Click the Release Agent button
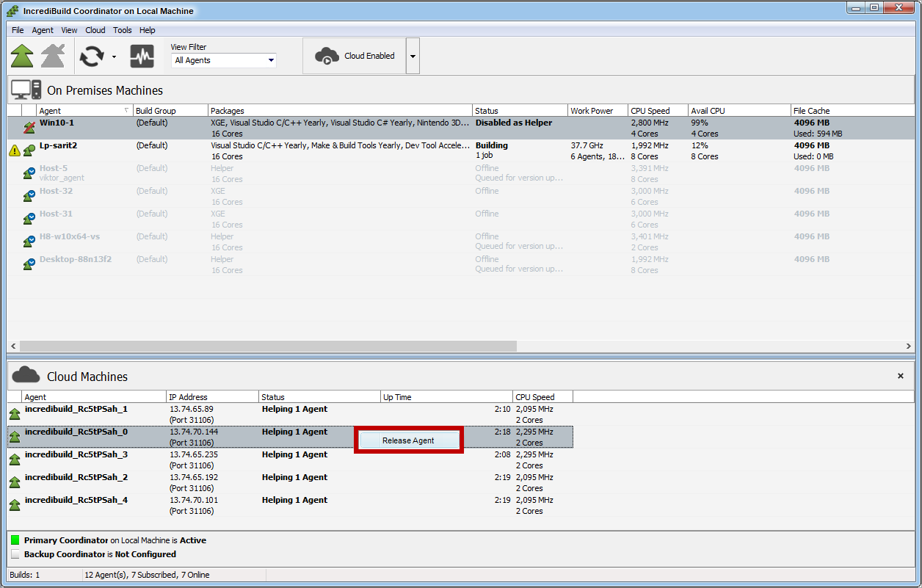This screenshot has width=922, height=588. click(408, 440)
